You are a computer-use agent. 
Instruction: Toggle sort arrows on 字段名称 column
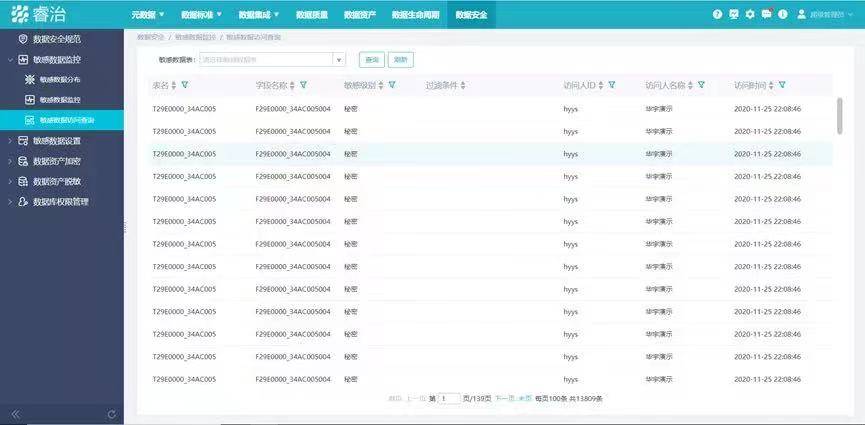[292, 85]
